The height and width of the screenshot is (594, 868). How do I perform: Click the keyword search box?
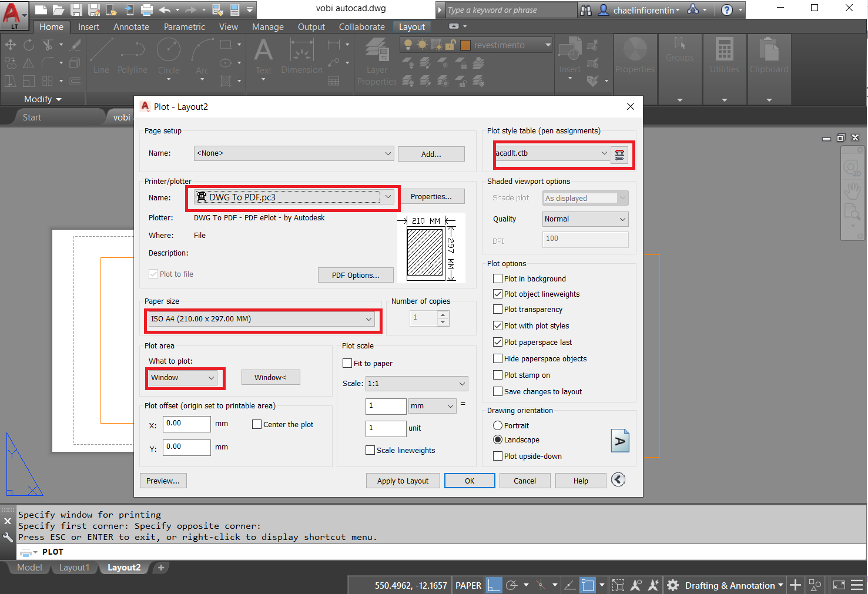pos(511,10)
